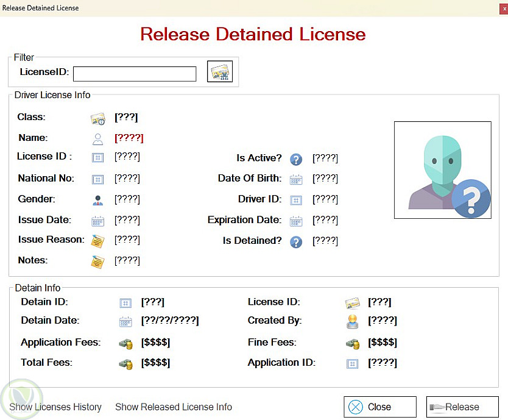
Task: Click the Application Fees money icon
Action: tap(125, 343)
